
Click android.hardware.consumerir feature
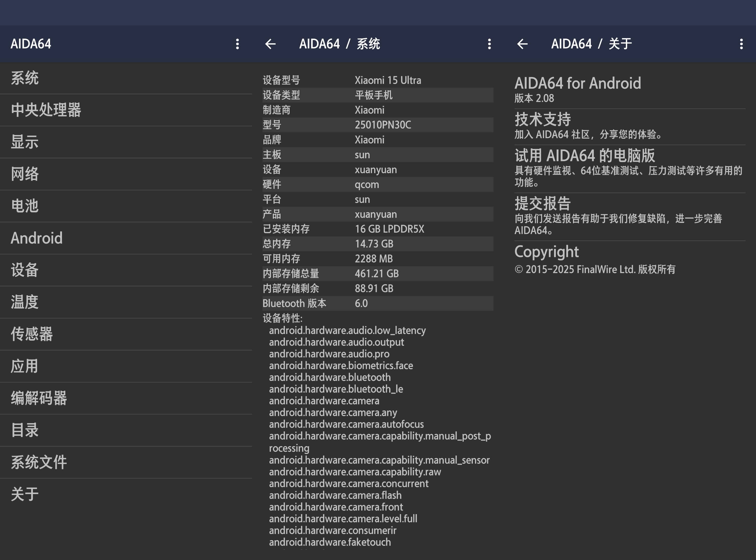[x=333, y=530]
